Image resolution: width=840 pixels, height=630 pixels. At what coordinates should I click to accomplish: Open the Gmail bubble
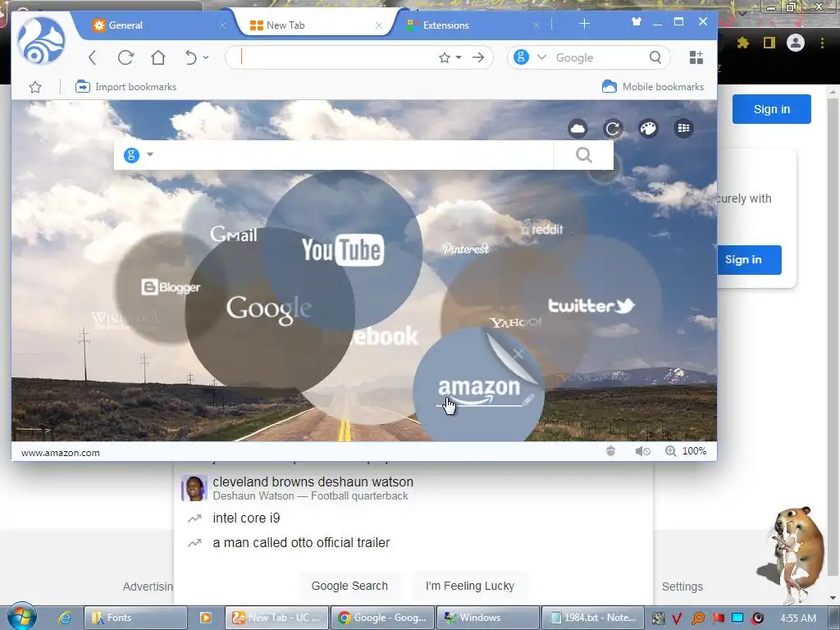tap(234, 234)
